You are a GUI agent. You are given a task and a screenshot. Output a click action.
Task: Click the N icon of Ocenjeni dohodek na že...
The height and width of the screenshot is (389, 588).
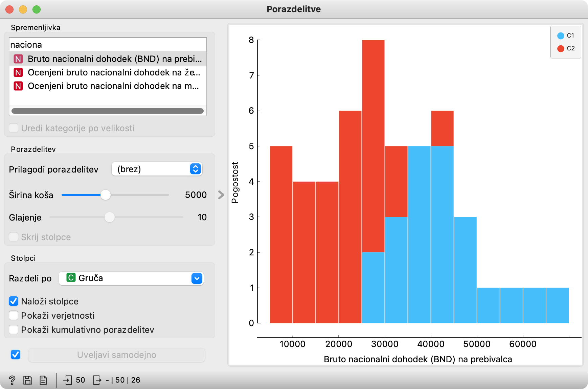pos(18,72)
